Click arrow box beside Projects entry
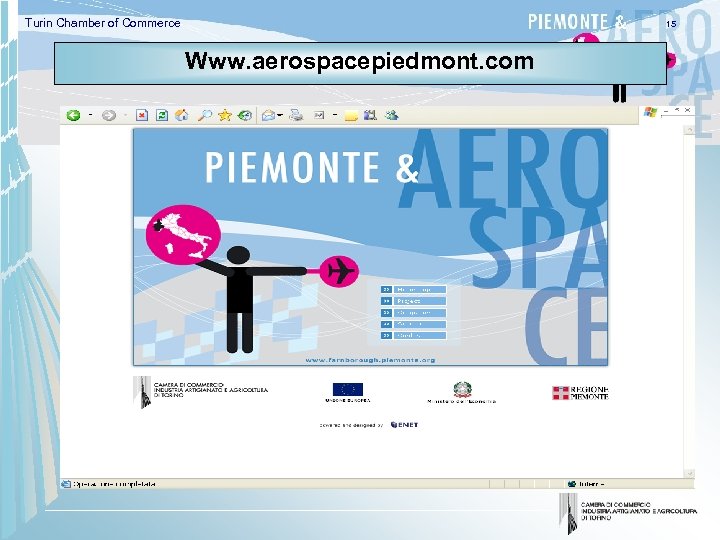This screenshot has width=720, height=540. click(386, 301)
